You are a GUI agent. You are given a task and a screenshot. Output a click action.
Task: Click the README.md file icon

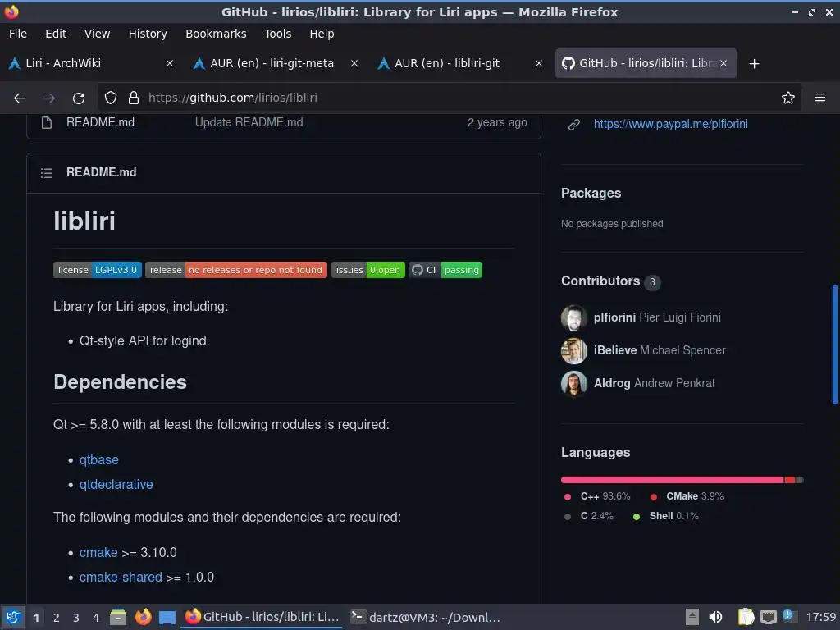pyautogui.click(x=47, y=123)
